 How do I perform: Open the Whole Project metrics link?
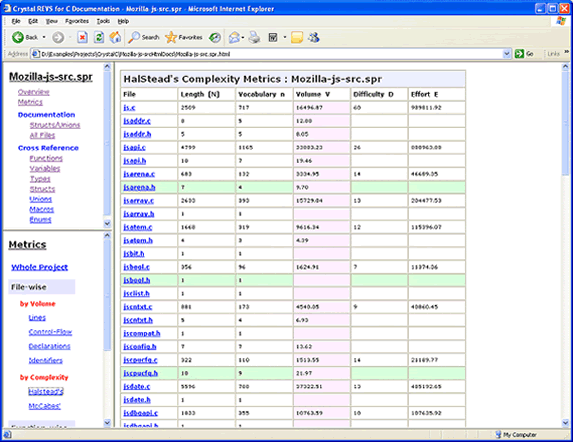click(x=39, y=267)
